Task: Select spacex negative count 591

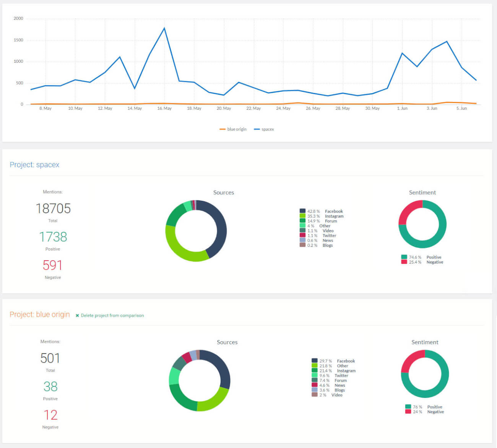Action: click(52, 265)
